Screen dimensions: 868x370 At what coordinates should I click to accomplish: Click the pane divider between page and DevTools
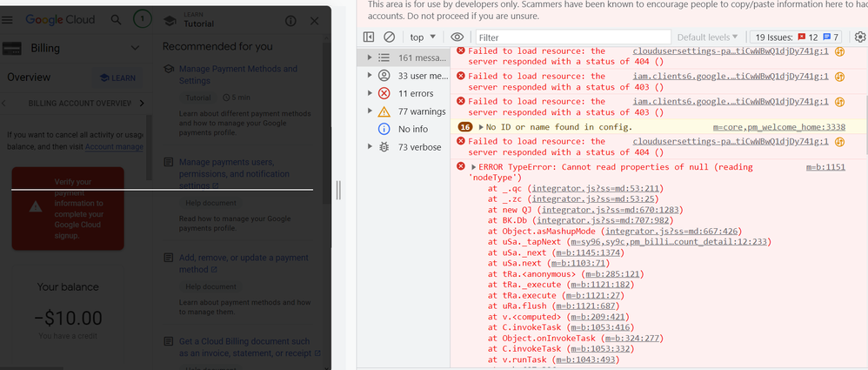pos(338,190)
